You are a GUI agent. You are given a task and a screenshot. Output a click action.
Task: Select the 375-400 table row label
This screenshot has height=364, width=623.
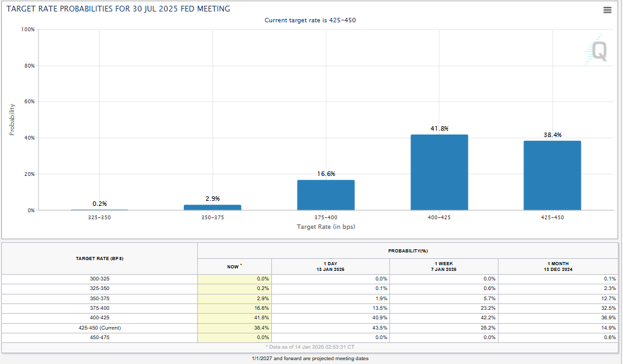point(100,308)
